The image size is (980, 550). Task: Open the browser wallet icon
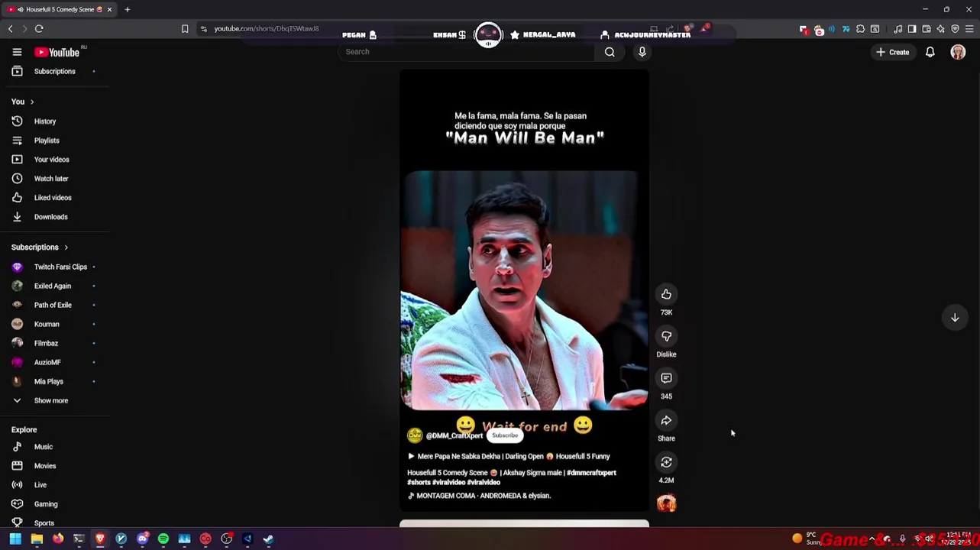[x=927, y=29]
